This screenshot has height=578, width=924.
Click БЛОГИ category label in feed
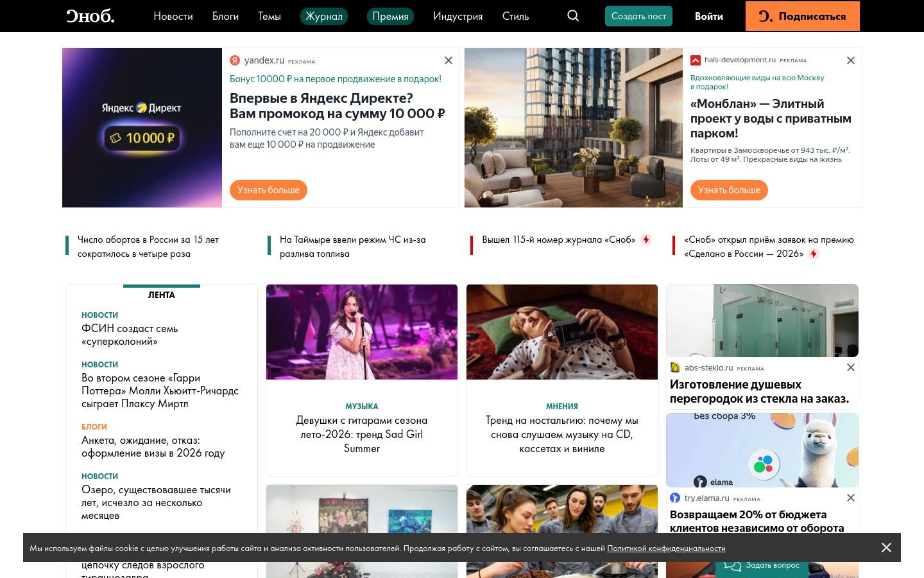(x=94, y=426)
